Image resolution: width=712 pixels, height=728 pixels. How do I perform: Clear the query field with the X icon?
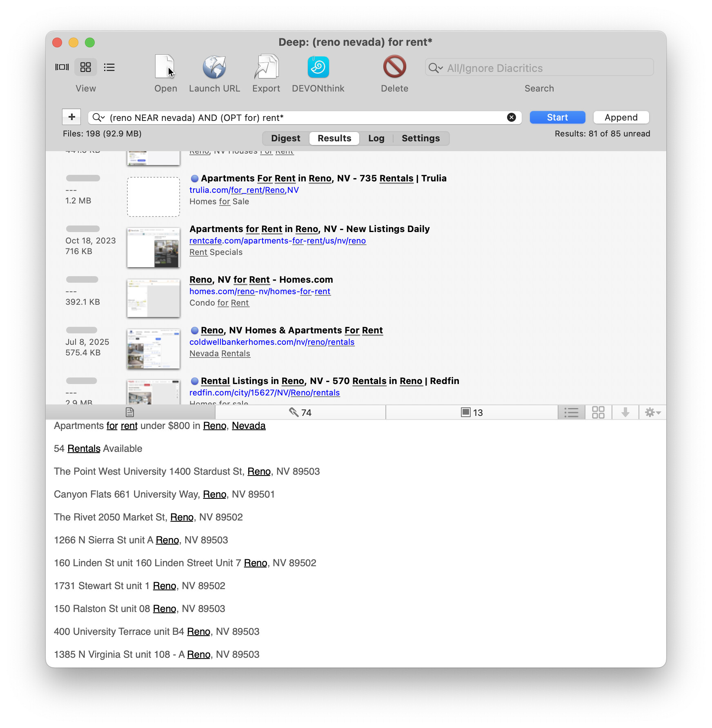click(511, 118)
